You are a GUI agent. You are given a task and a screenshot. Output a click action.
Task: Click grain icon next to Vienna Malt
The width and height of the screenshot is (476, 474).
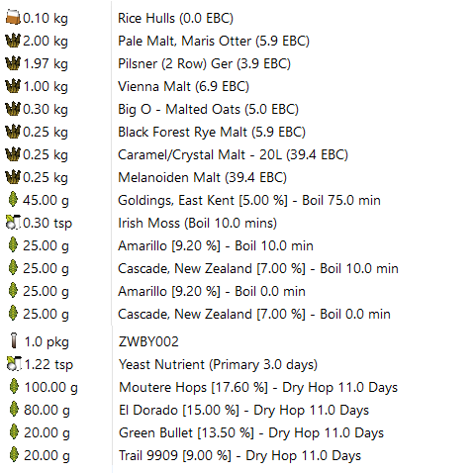(x=13, y=86)
